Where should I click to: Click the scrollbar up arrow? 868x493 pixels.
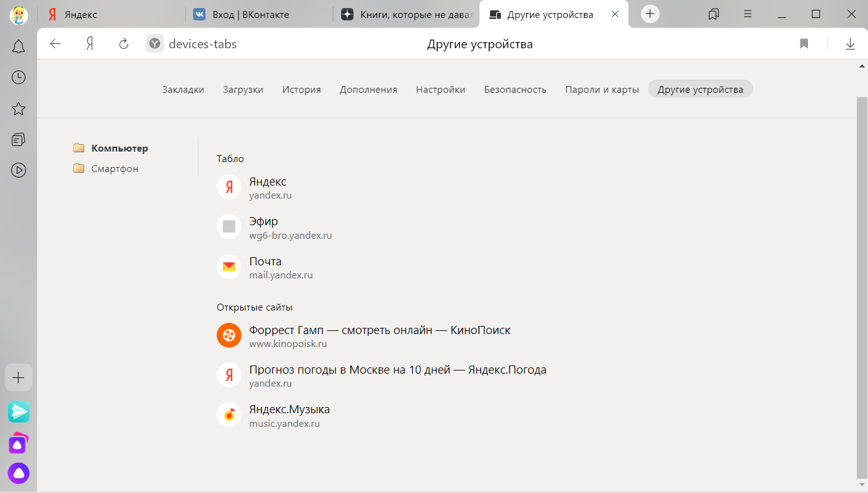tap(862, 66)
